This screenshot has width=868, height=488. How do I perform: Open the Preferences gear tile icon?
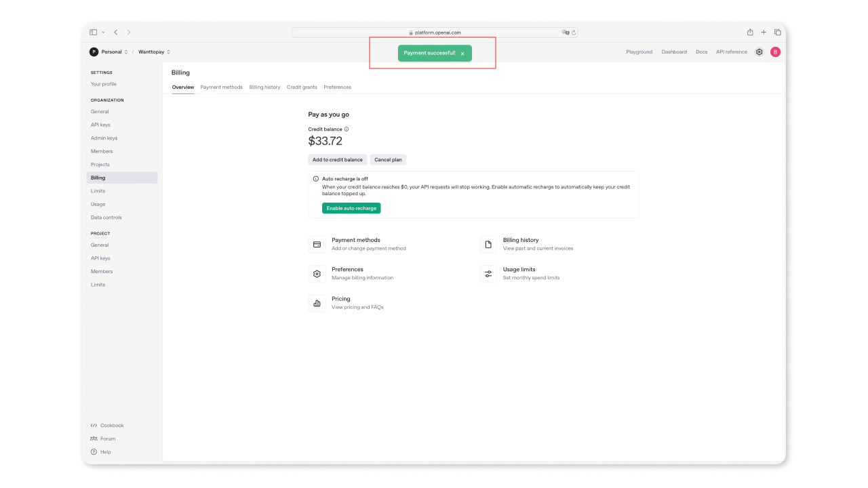tap(317, 274)
